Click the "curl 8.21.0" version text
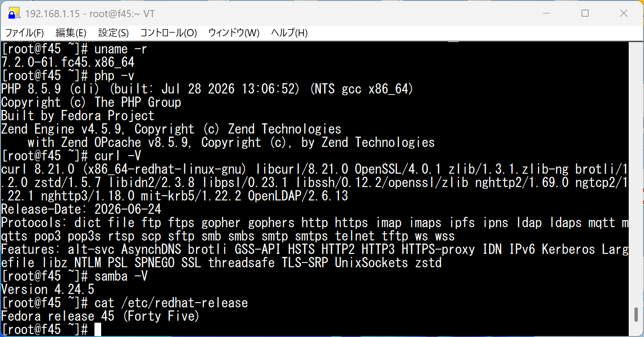Screen dimensions: 644x337 click(38, 169)
